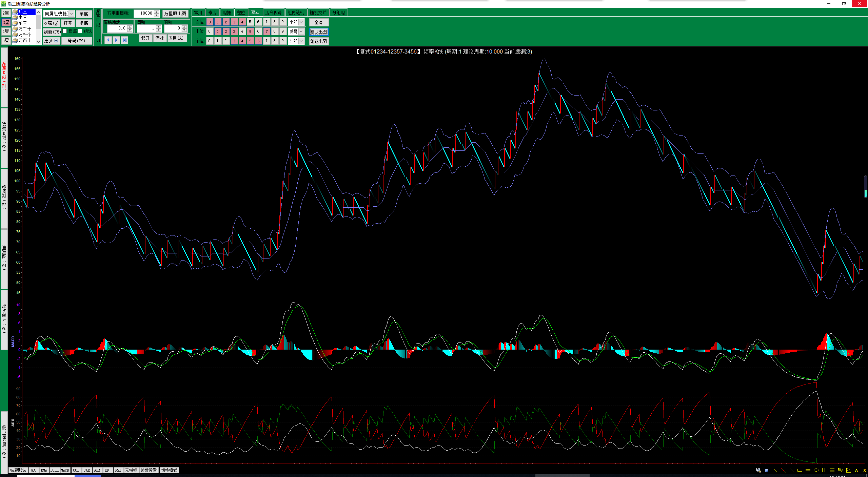Click the previous page left arrow

108,40
